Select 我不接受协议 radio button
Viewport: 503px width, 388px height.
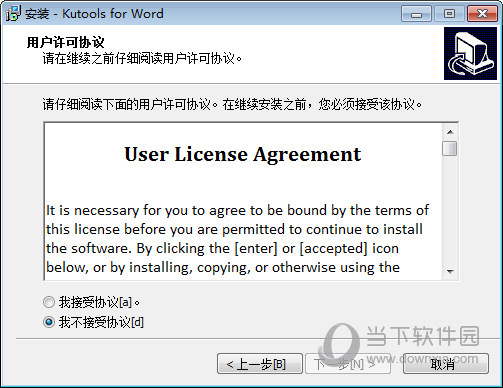click(49, 322)
